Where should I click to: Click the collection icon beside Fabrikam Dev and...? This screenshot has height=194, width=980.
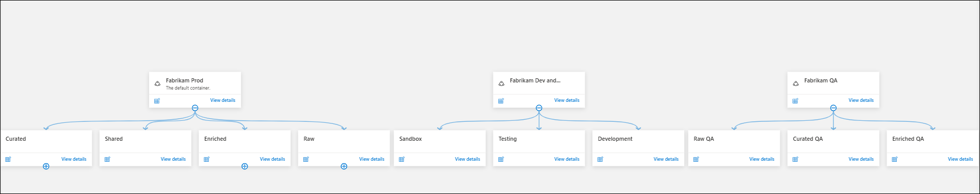tap(501, 83)
